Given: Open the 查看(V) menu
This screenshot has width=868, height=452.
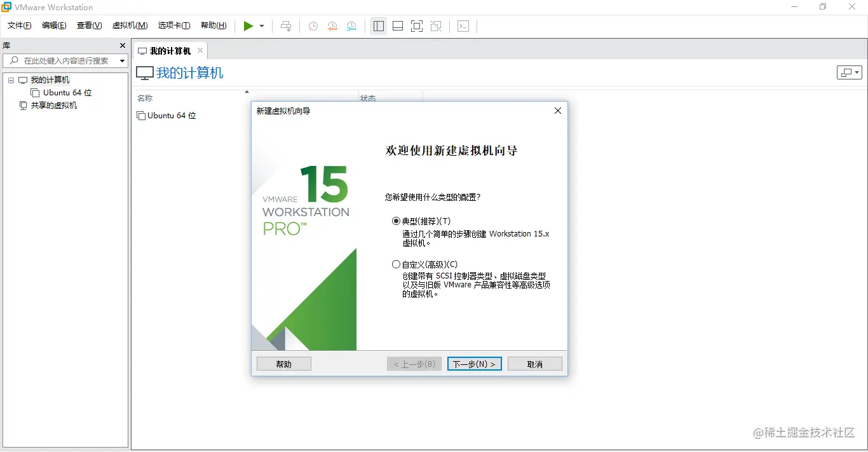Looking at the screenshot, I should click(x=89, y=25).
